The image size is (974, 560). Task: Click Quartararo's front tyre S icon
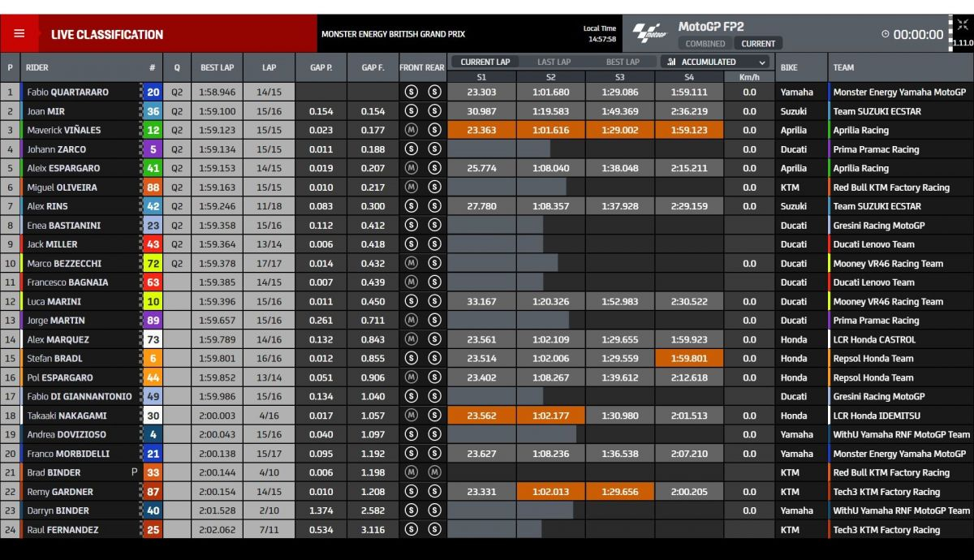pos(411,93)
